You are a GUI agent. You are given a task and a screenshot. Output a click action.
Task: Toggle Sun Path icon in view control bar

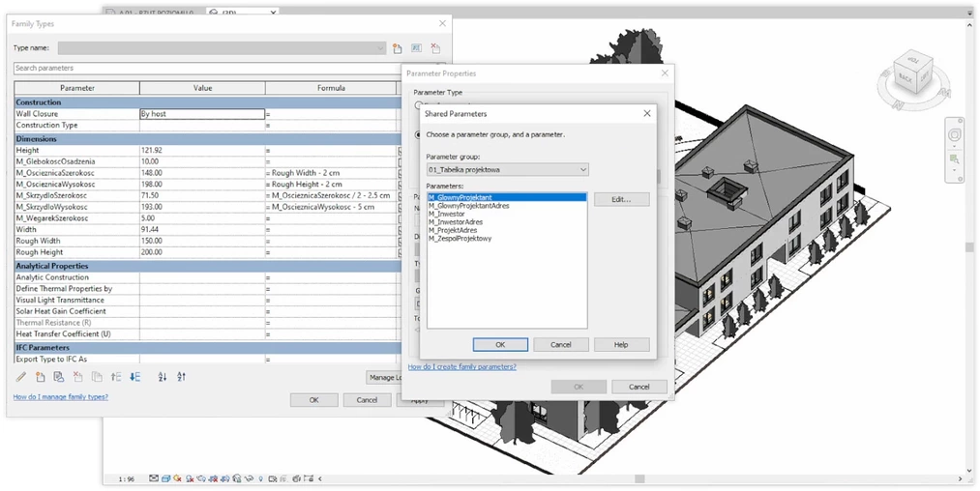[x=177, y=479]
